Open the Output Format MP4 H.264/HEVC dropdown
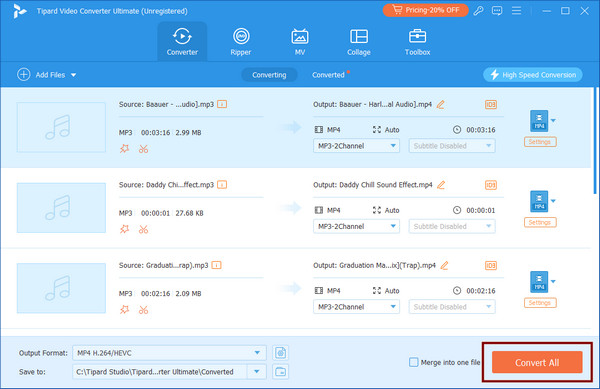600x389 pixels. tap(169, 353)
